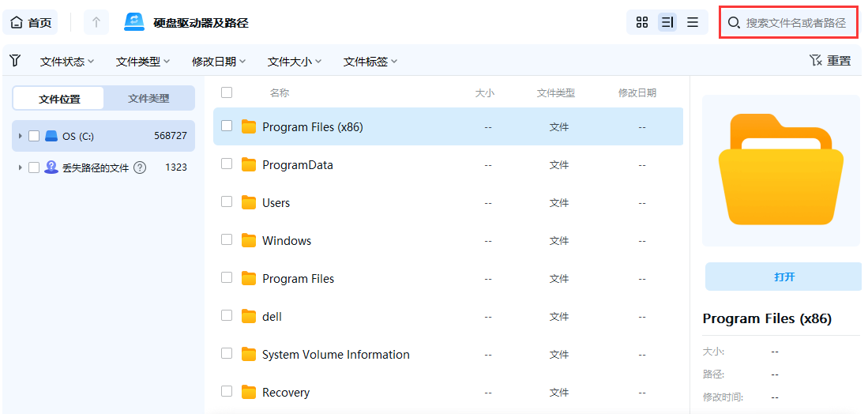Select the Windows folder name
Screen dimensions: 868x414
(x=287, y=241)
